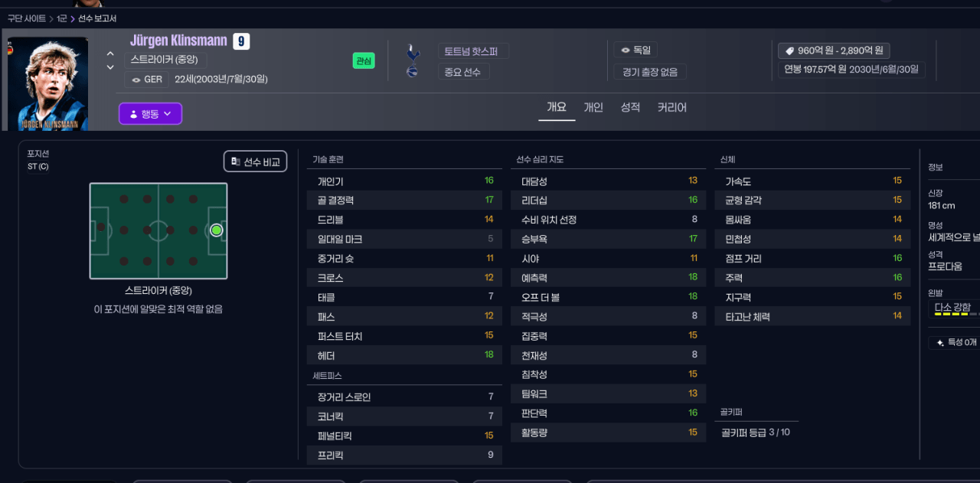Select the 예측력 attribute row
980x483 pixels.
(608, 278)
